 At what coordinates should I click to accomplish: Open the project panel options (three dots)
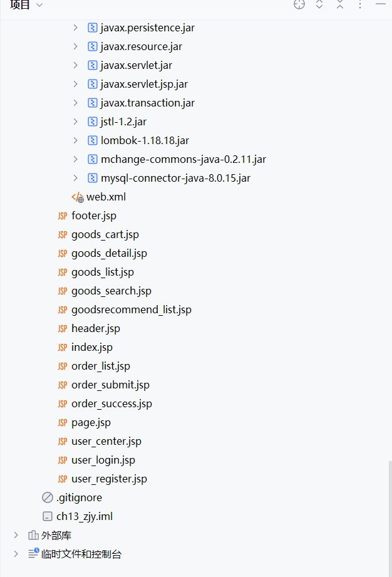(x=360, y=4)
